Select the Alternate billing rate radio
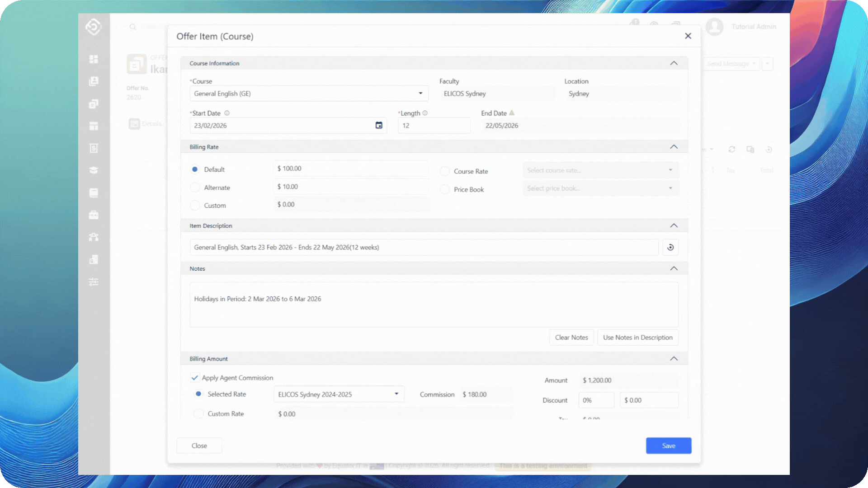868x488 pixels. [195, 187]
